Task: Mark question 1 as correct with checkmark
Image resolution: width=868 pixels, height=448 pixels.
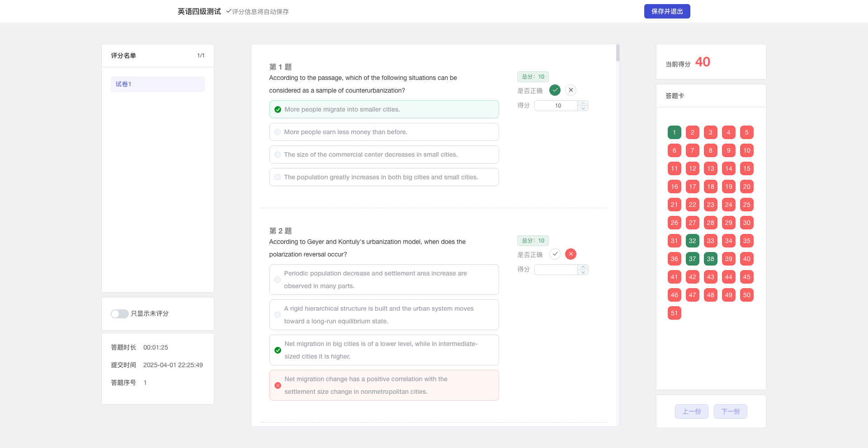Action: (555, 90)
